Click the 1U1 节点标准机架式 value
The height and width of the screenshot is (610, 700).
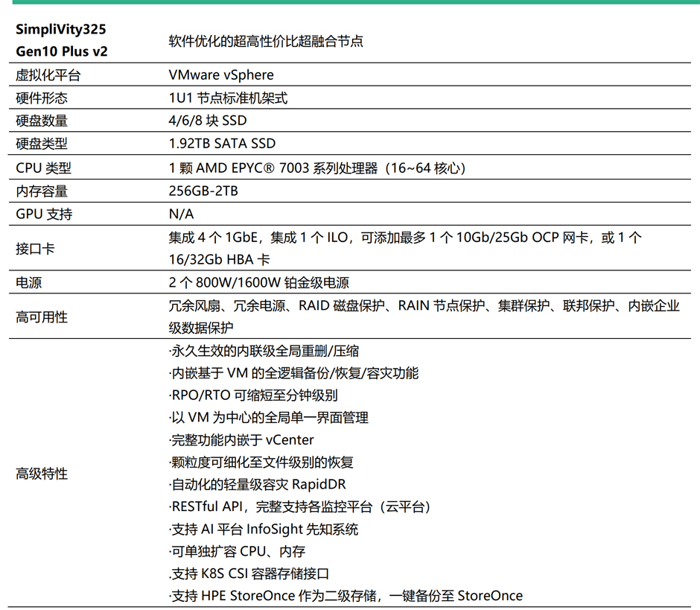point(228,98)
